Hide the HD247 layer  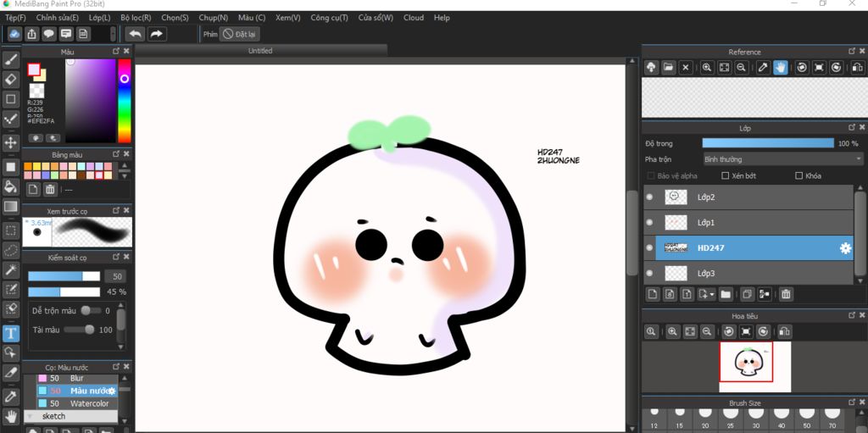pos(650,248)
